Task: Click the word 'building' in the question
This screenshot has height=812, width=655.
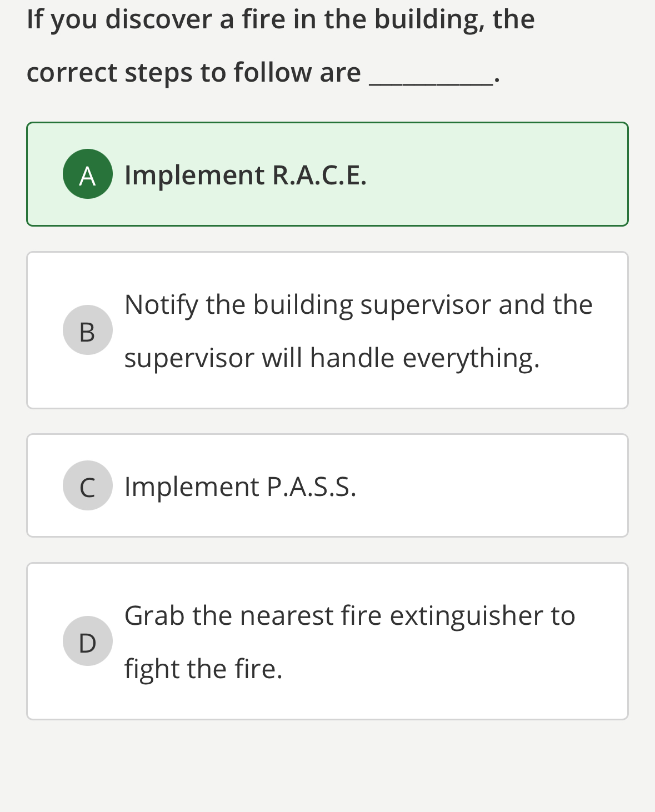Action: click(x=428, y=18)
